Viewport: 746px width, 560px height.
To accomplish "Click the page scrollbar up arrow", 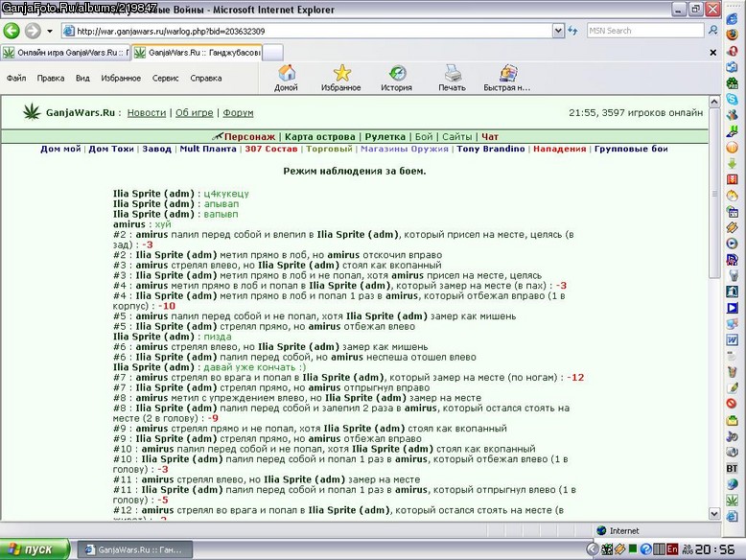I will pyautogui.click(x=714, y=102).
